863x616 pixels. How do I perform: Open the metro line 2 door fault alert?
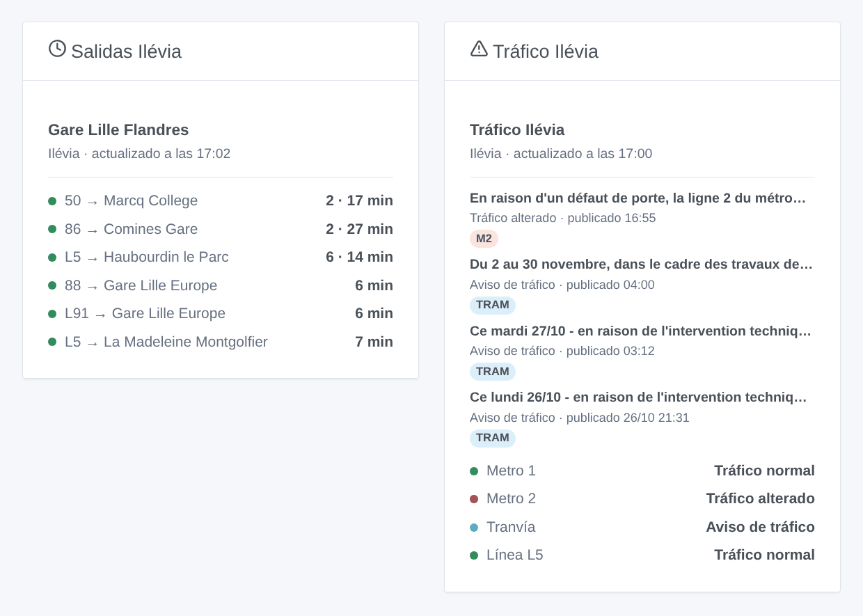pos(638,198)
